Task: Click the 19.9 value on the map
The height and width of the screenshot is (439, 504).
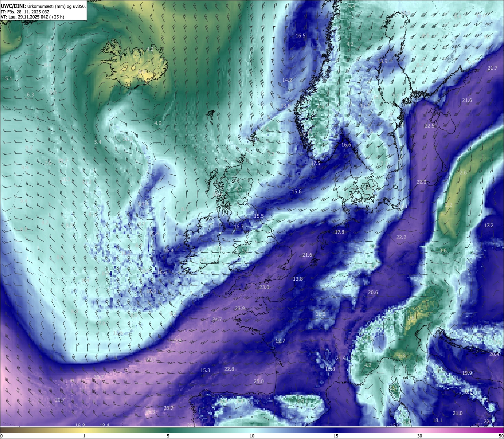Action: 467,373
